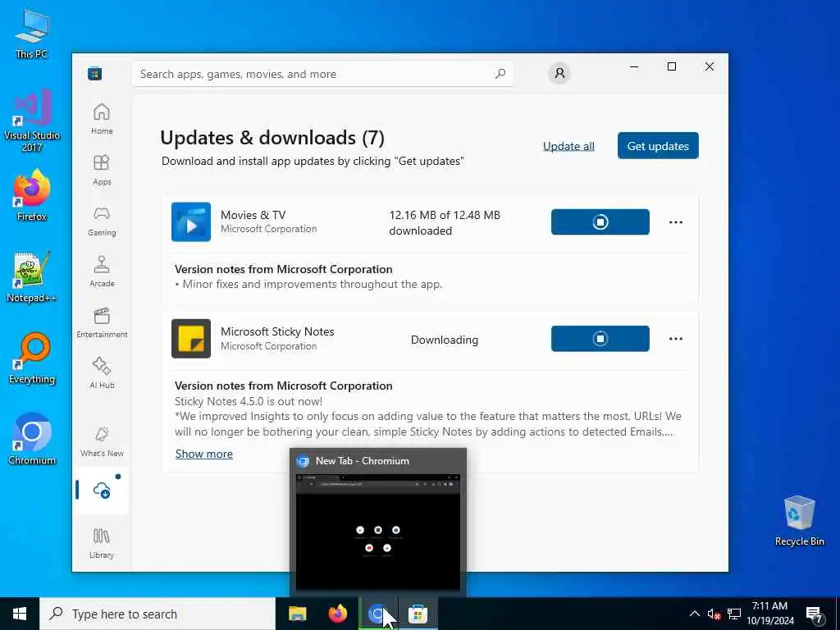This screenshot has height=630, width=840.
Task: Click the Chromium taskbar button
Action: click(x=377, y=614)
